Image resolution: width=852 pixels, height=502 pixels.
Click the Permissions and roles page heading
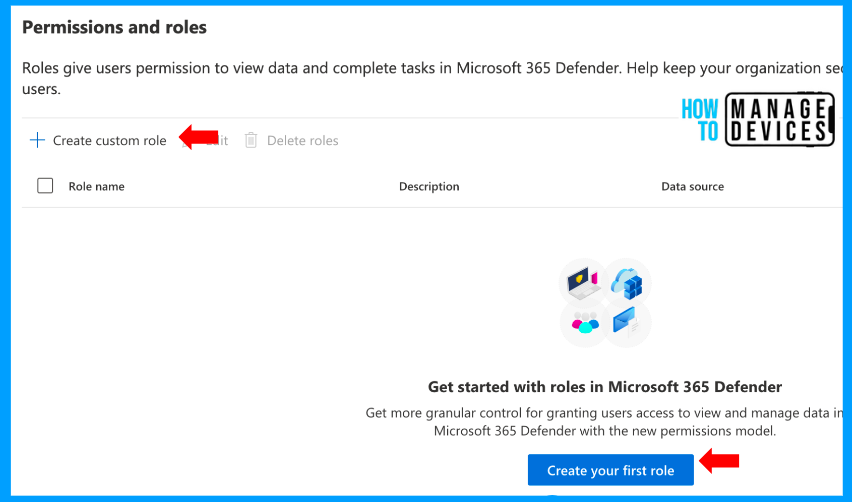(x=114, y=27)
